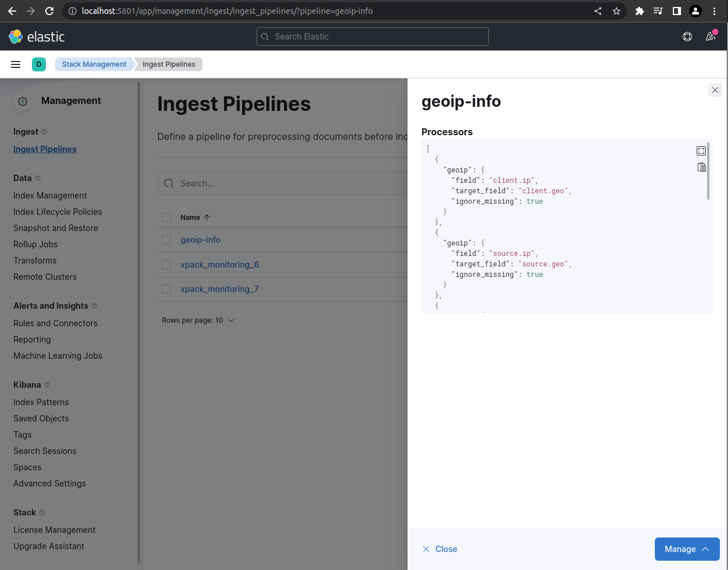Screen dimensions: 728x570
Task: Click the browser forward arrow
Action: 31,11
